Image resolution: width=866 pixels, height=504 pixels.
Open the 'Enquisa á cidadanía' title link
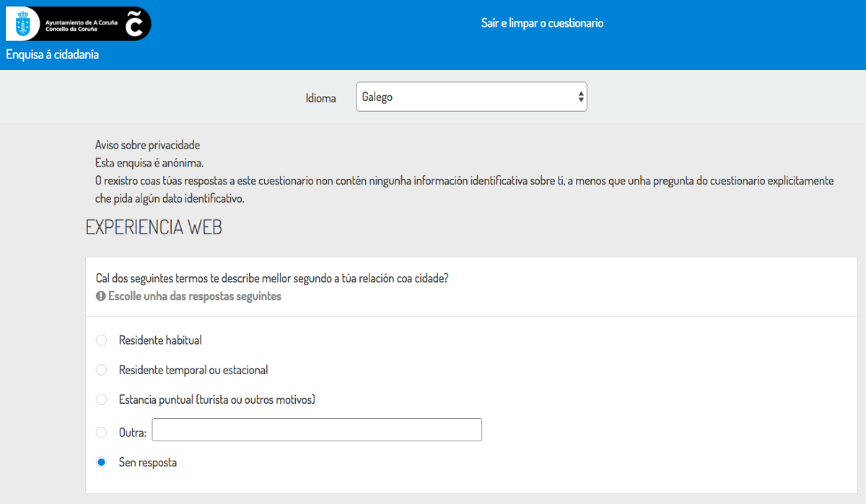click(53, 54)
